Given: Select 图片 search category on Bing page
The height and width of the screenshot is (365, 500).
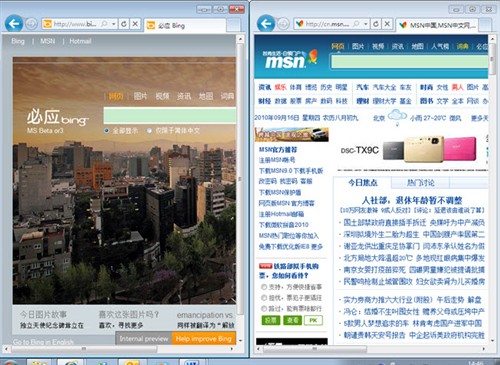Looking at the screenshot, I should pos(140,96).
